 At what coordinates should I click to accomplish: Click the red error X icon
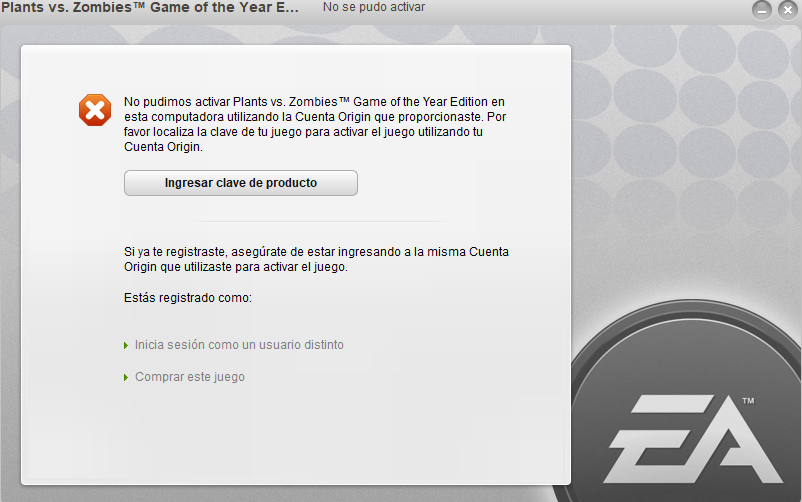pyautogui.click(x=95, y=110)
